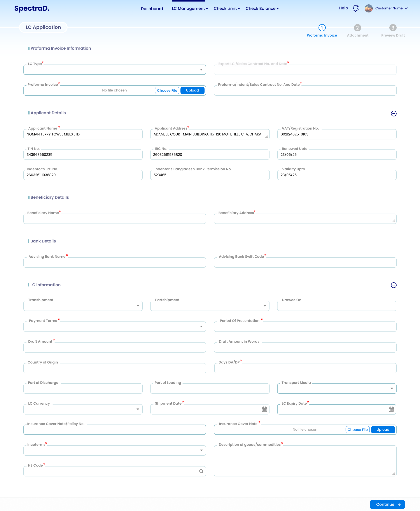Image resolution: width=420 pixels, height=511 pixels.
Task: Expand the LC Management menu
Action: coord(190,9)
